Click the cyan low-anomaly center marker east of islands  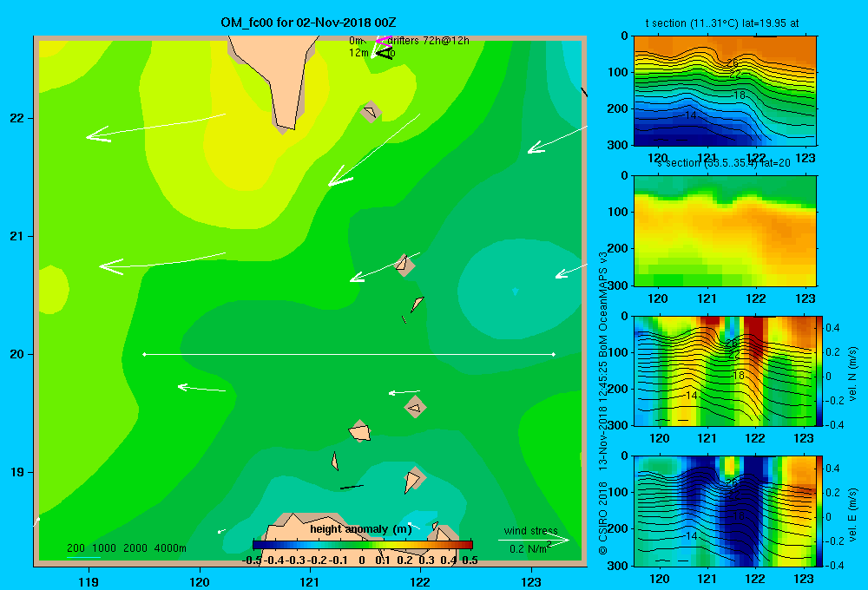(x=516, y=292)
